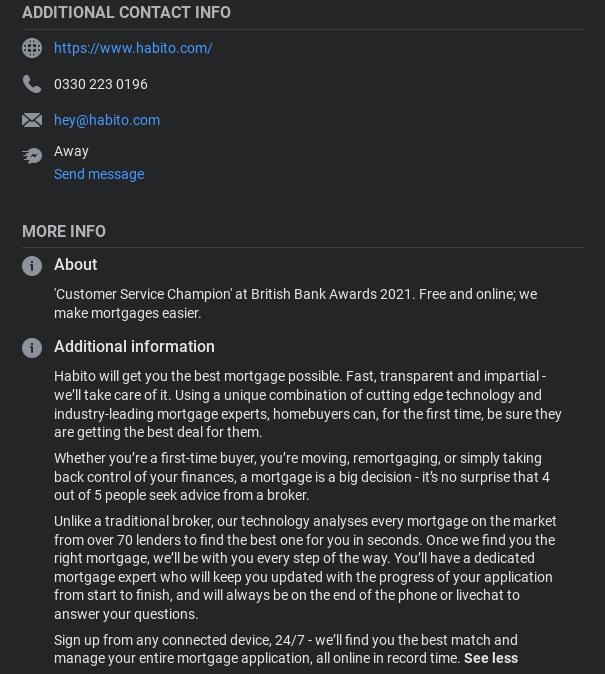Screen dimensions: 605x674
Task: Click the Messenger chat icon
Action: coord(32,156)
